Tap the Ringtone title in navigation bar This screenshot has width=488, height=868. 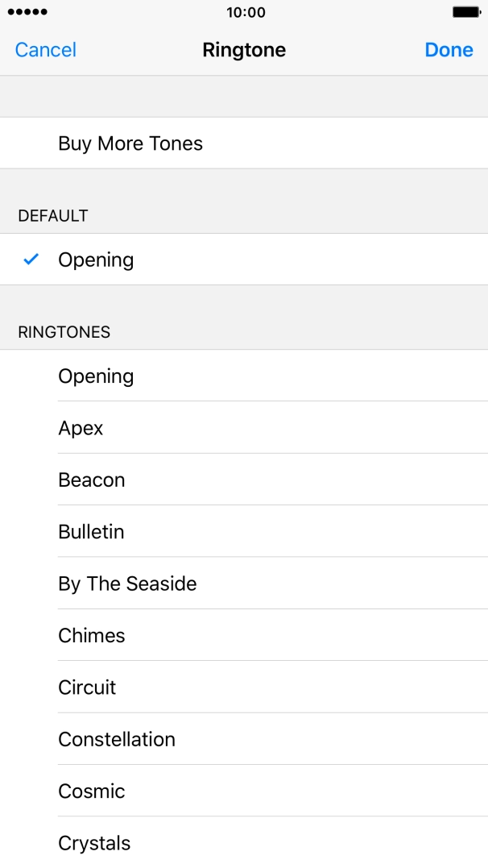point(244,50)
